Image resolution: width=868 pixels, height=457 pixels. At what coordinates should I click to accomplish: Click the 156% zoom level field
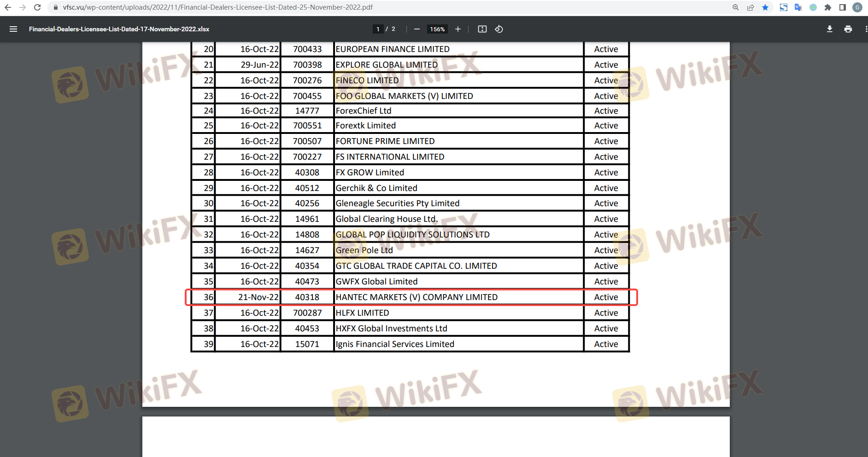[x=437, y=29]
